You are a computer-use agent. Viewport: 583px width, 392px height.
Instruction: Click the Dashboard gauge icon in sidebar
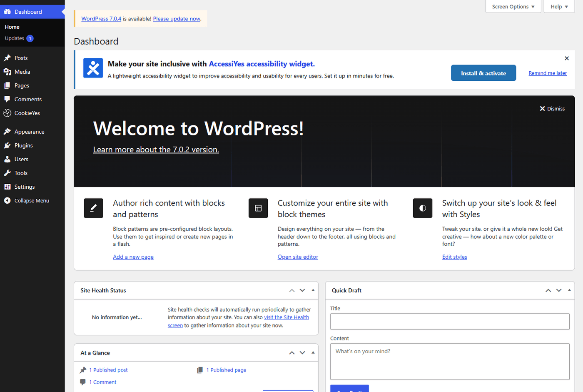pyautogui.click(x=7, y=12)
